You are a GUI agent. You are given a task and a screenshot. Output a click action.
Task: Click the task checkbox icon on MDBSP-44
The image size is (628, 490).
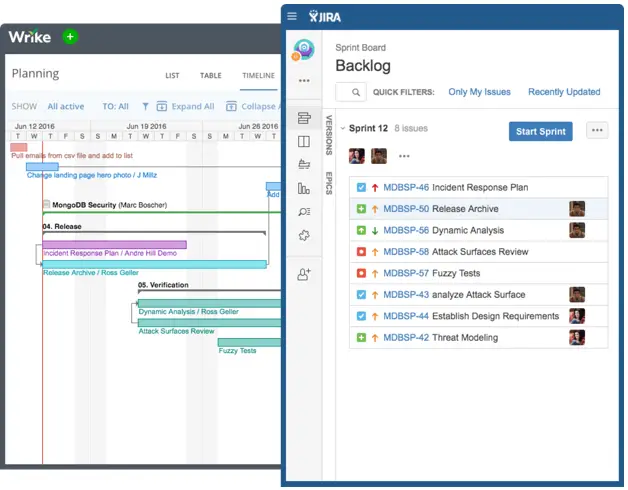point(361,316)
